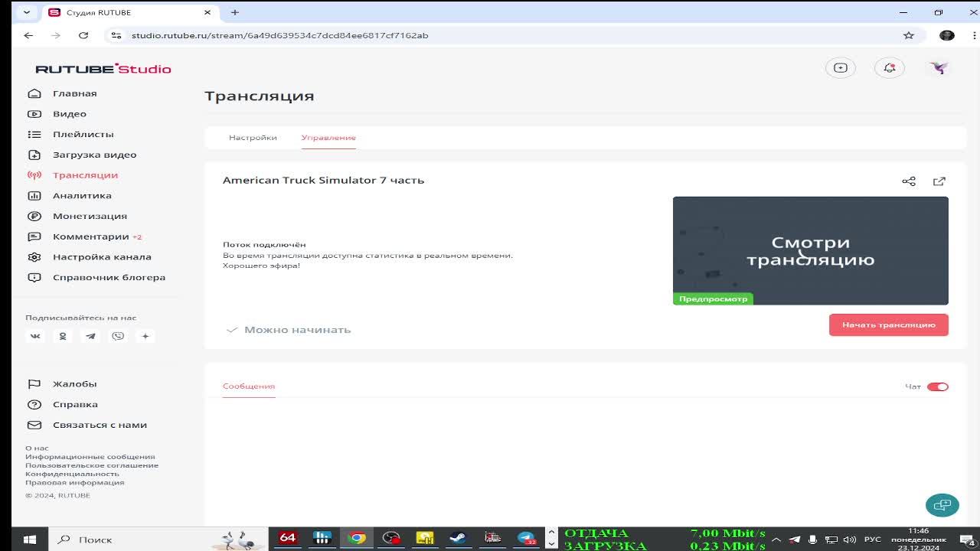Open Информационные сообщения link

[90, 457]
